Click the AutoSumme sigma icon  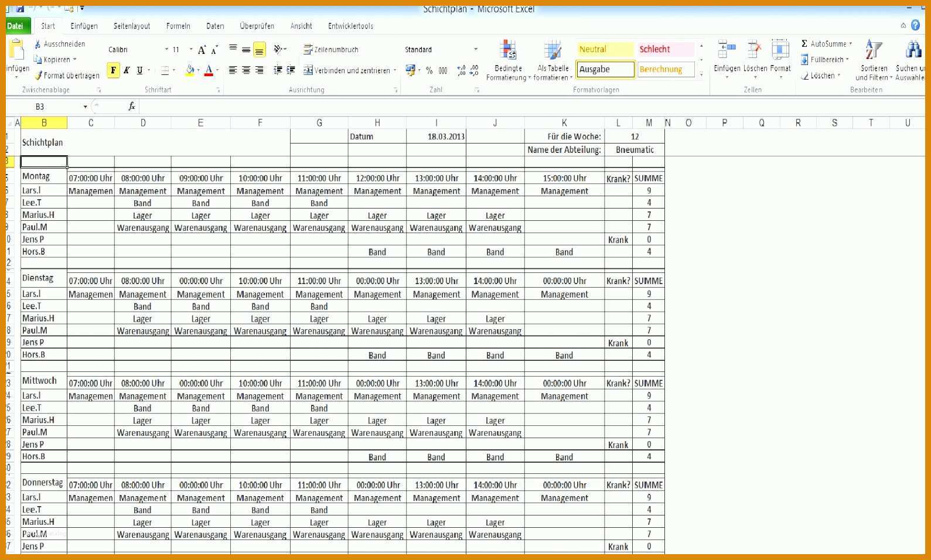click(x=804, y=43)
